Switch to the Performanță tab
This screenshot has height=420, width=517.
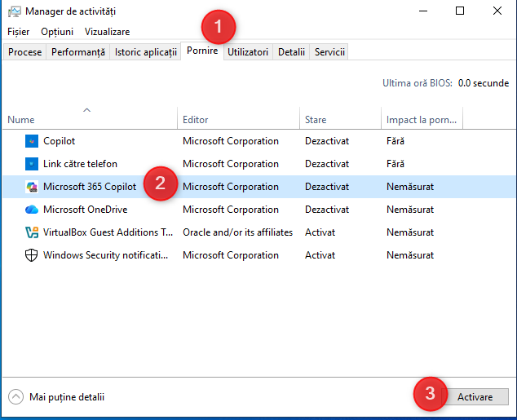[78, 52]
